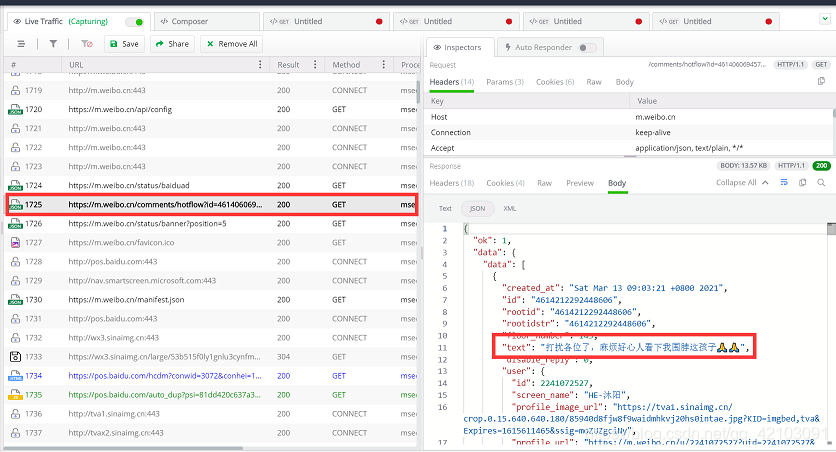Click lock icon of session 1736
Viewport: 836px width, 452px height.
click(15, 414)
